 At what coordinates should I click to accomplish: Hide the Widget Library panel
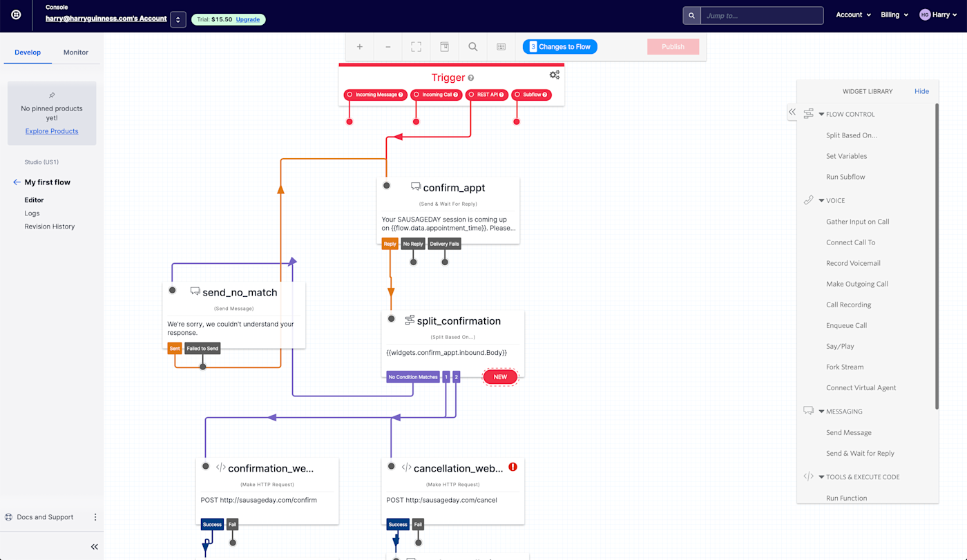pos(921,91)
